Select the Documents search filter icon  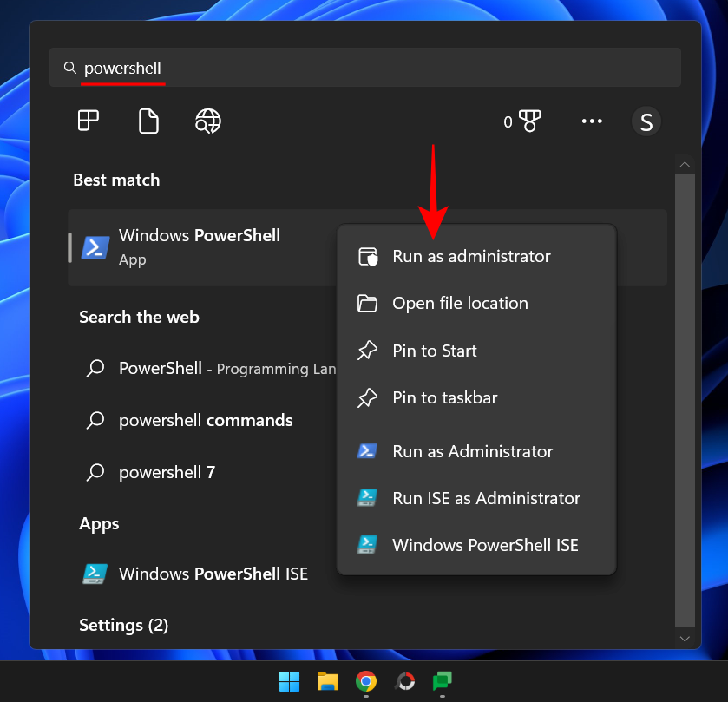tap(148, 121)
